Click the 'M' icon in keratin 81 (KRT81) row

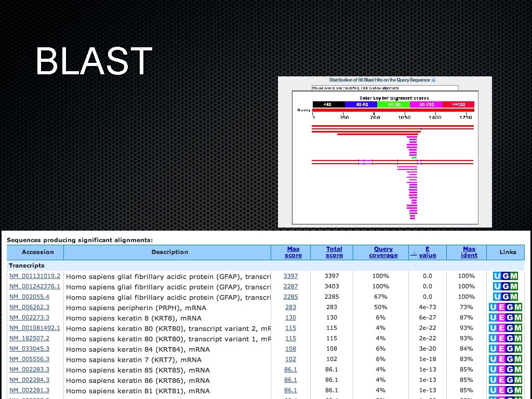pos(518,391)
